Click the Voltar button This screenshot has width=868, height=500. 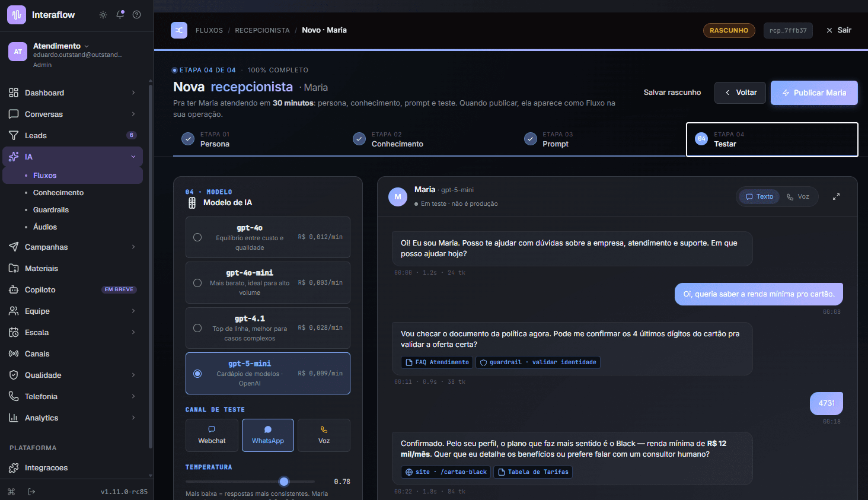click(741, 93)
